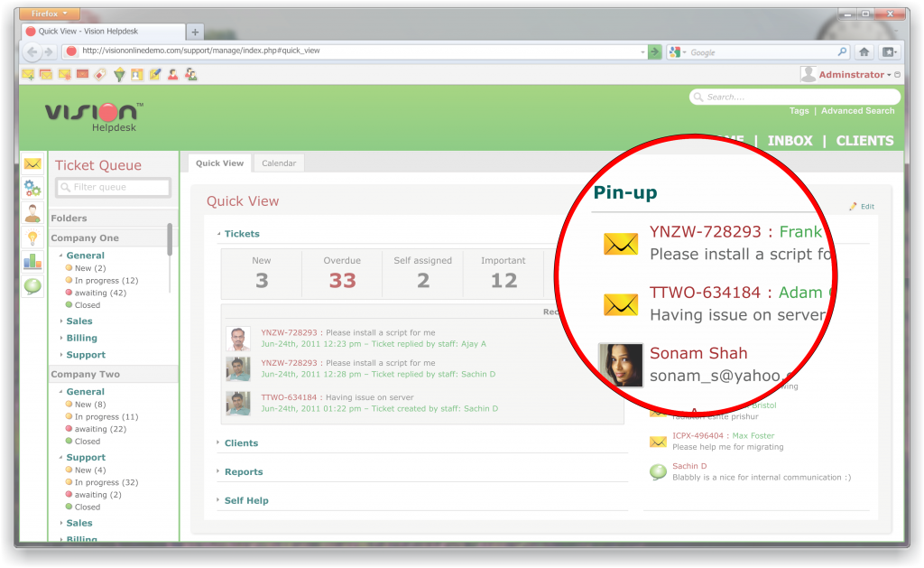The image size is (924, 568).
Task: Click the lightbulb knowledge base sidebar icon
Action: click(32, 237)
